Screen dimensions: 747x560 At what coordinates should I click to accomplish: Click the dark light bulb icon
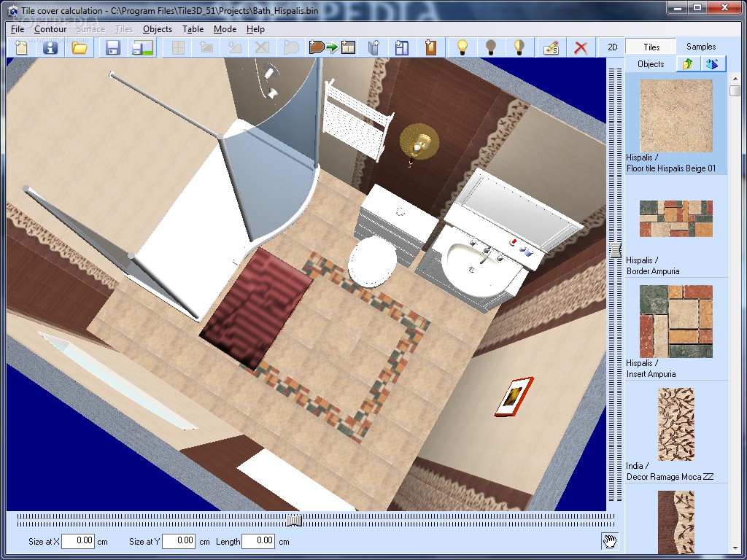491,47
